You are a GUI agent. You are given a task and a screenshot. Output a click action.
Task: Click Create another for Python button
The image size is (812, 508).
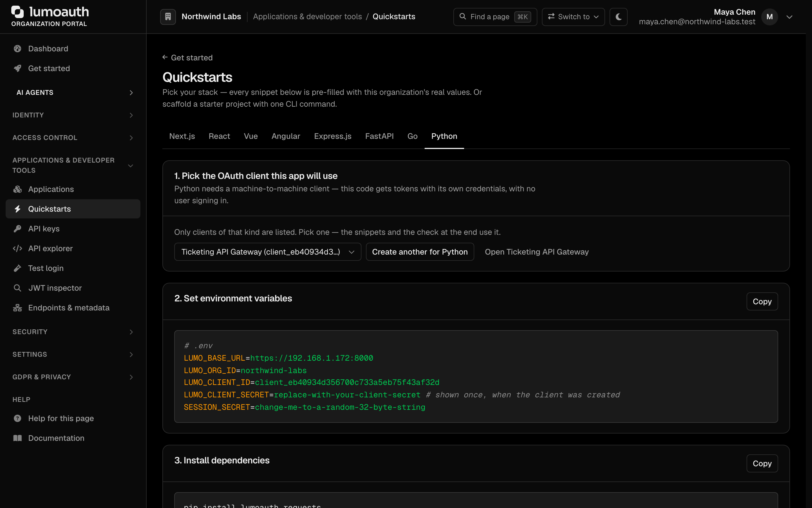coord(420,252)
